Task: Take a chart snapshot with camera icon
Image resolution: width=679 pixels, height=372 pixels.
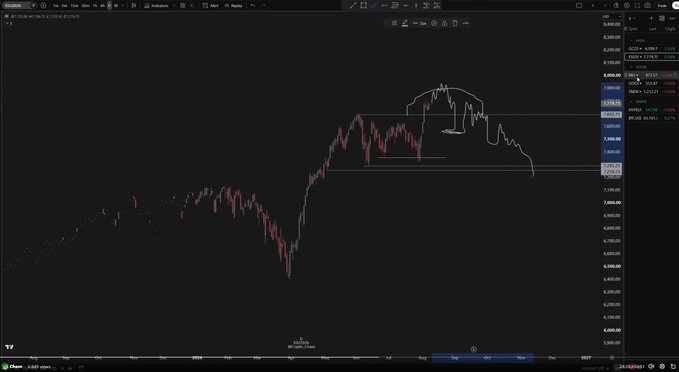Action: click(647, 6)
